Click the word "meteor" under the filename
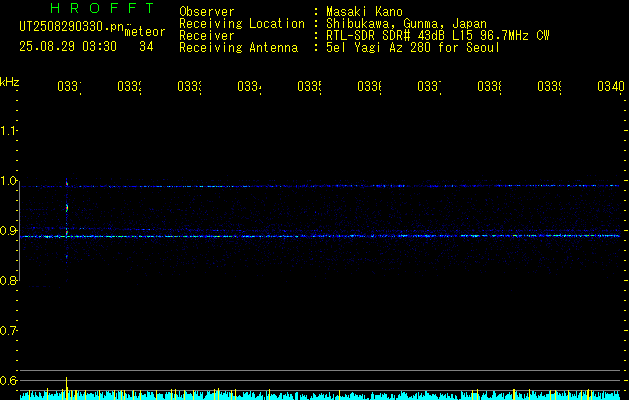The image size is (629, 400). click(x=145, y=32)
